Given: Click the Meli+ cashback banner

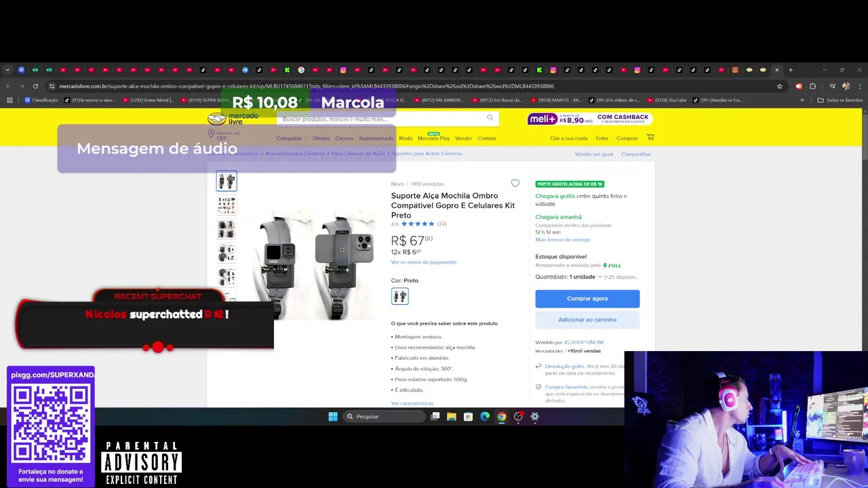Looking at the screenshot, I should (589, 119).
